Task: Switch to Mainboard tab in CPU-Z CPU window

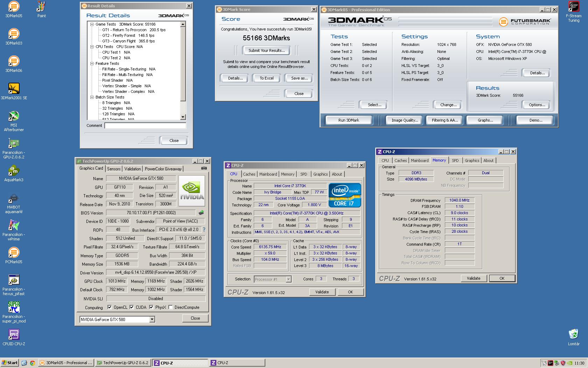Action: point(268,174)
